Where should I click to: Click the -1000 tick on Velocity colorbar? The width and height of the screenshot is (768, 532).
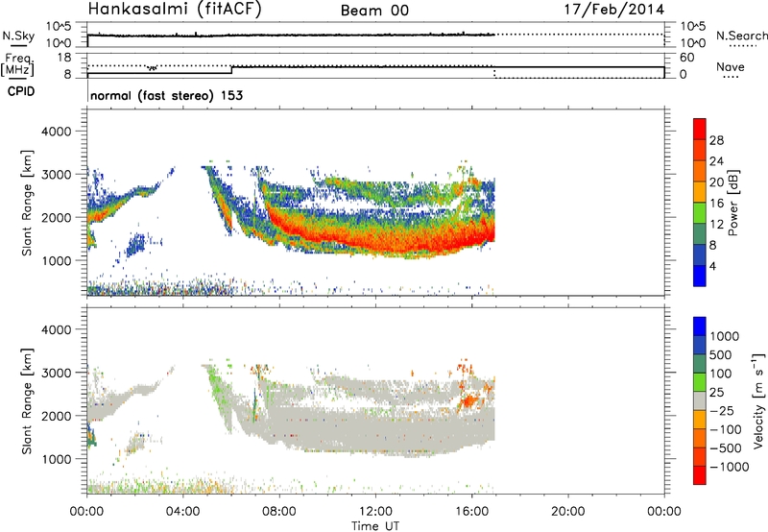(x=729, y=467)
